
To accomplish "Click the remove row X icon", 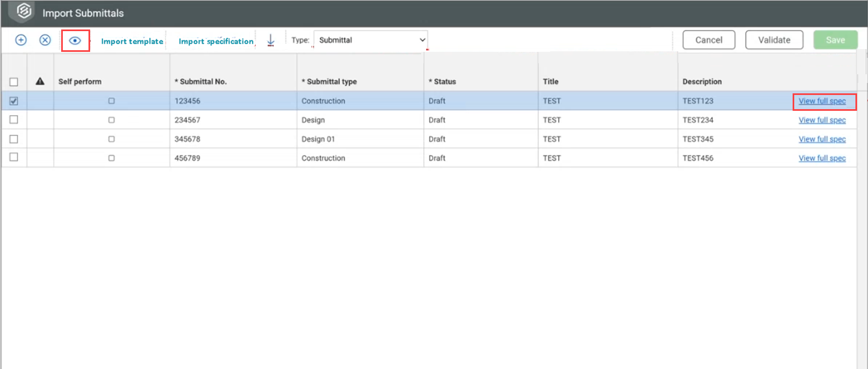I will (x=45, y=40).
